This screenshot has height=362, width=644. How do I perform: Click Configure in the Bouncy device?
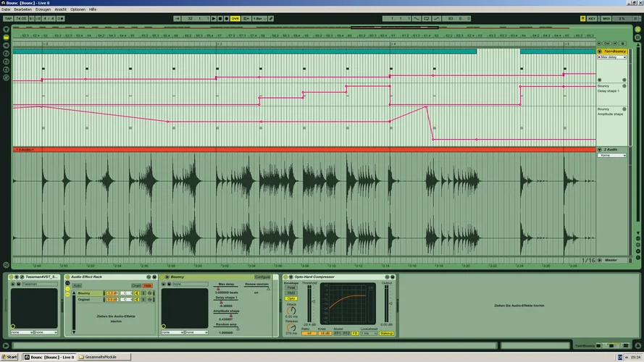click(x=262, y=277)
